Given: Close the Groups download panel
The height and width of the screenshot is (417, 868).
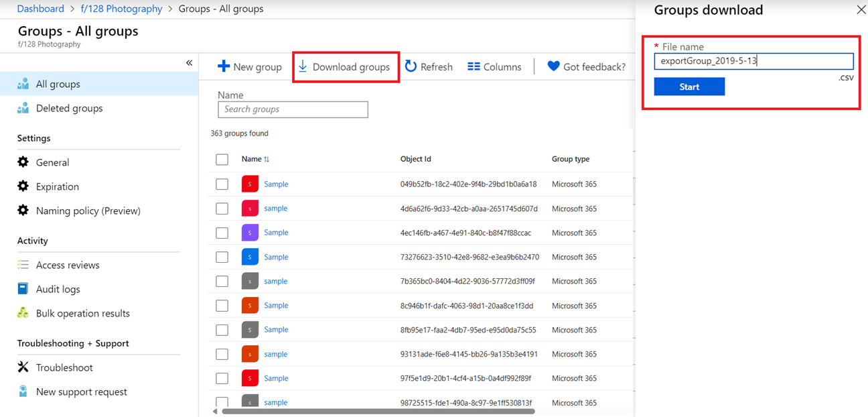Looking at the screenshot, I should coord(861,10).
